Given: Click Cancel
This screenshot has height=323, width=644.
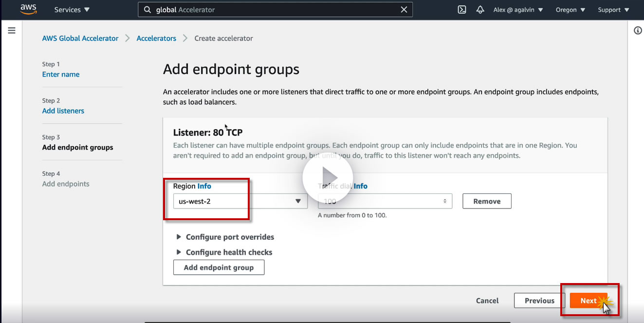Looking at the screenshot, I should point(487,301).
